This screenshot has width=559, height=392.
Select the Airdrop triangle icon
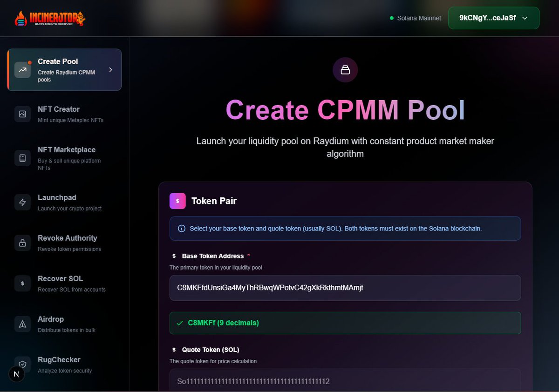coord(22,324)
